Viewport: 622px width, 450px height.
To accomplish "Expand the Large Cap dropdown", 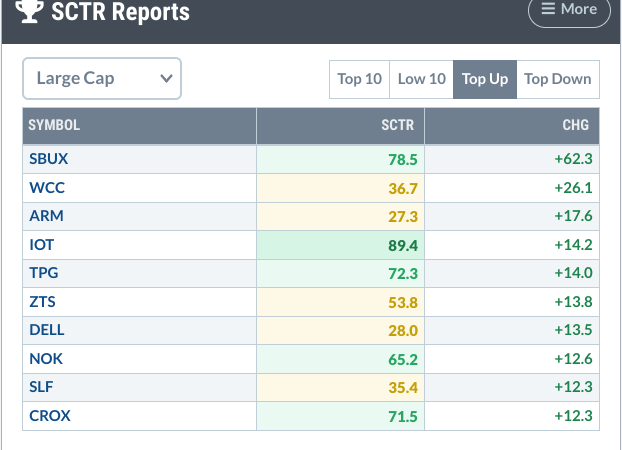I will pos(102,79).
